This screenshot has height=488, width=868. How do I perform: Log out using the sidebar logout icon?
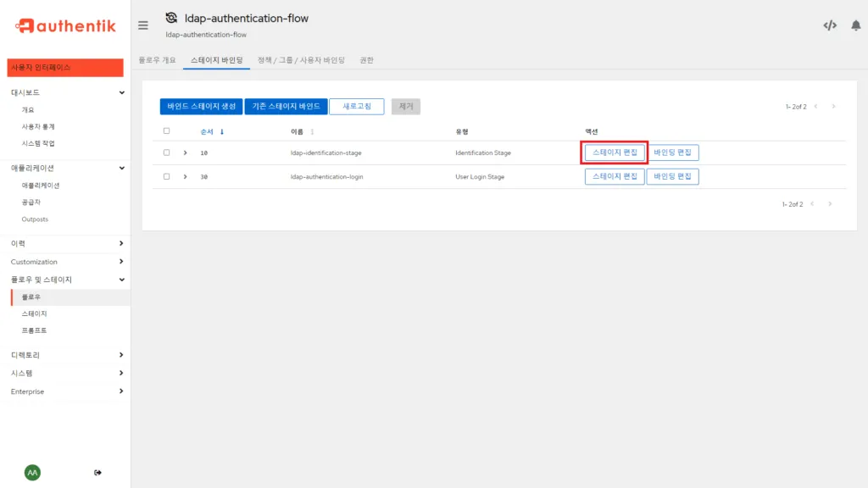(98, 472)
